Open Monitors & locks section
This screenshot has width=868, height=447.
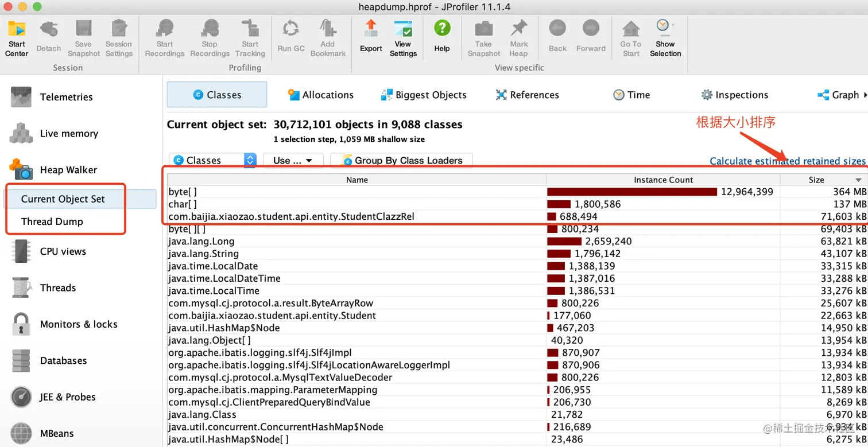point(79,324)
